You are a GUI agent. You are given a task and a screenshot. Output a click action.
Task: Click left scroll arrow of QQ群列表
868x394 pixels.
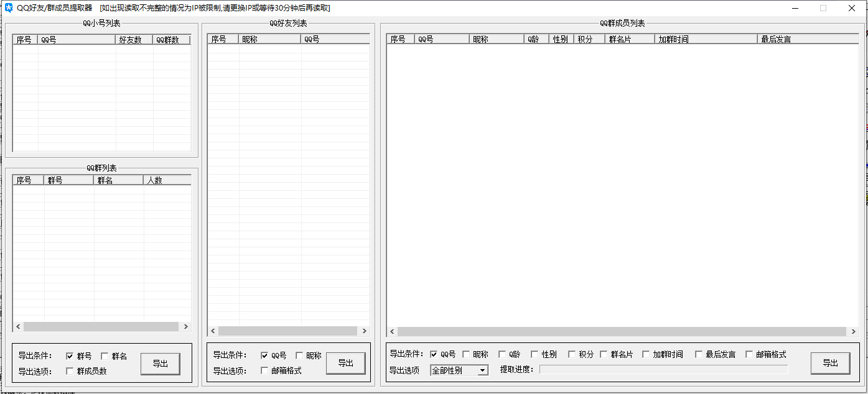[x=18, y=326]
